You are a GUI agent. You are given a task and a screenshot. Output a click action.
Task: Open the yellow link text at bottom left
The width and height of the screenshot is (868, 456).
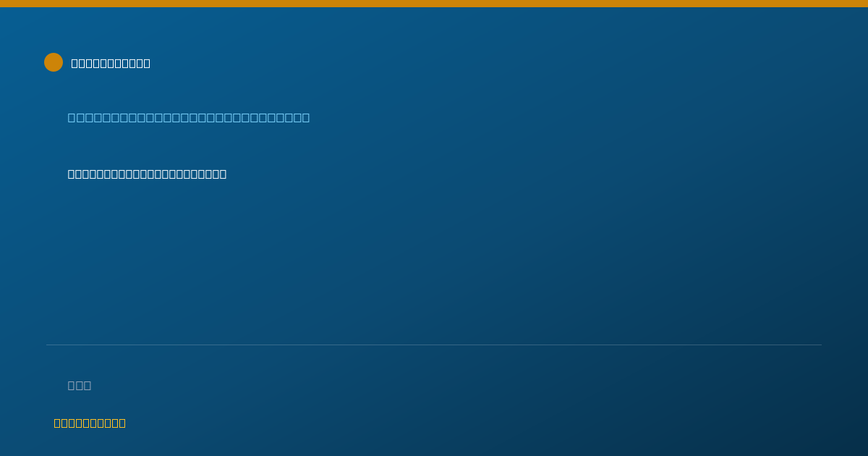coord(90,423)
